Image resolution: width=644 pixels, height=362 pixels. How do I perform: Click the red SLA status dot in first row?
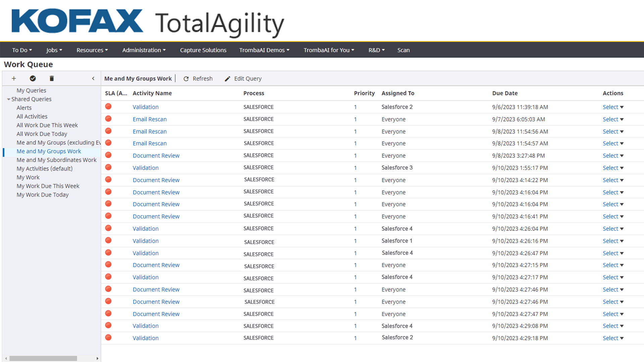[108, 107]
